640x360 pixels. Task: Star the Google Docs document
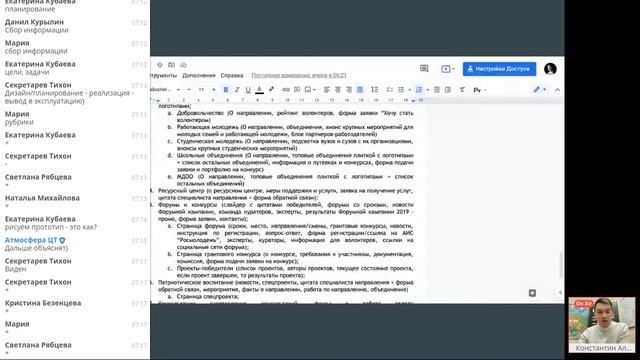tap(160, 65)
